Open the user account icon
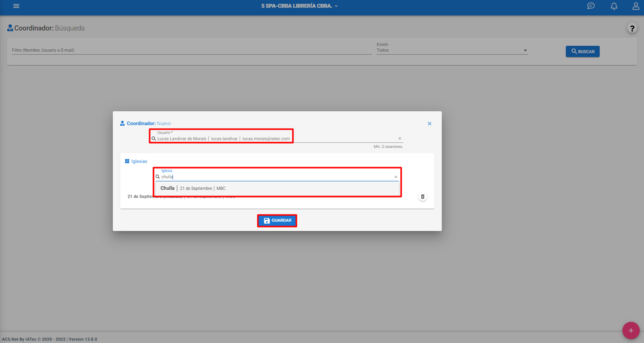Screen dimensions: 644x343 [636, 6]
